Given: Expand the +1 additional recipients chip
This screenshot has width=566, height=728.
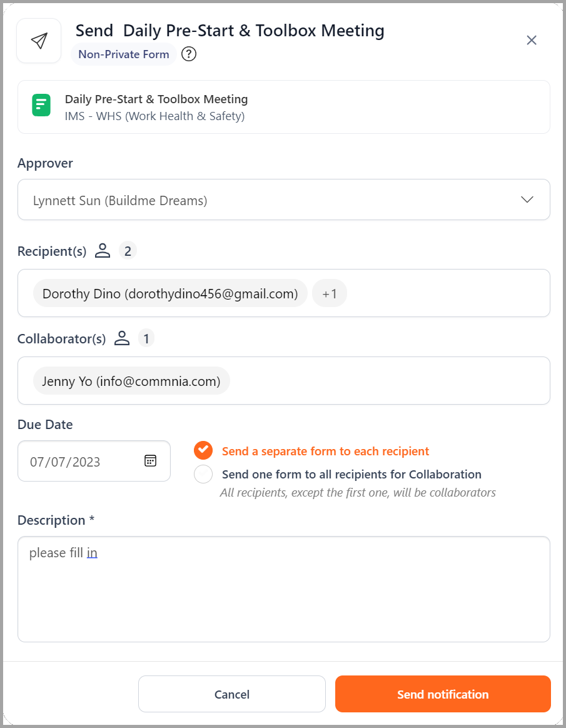Looking at the screenshot, I should (330, 293).
